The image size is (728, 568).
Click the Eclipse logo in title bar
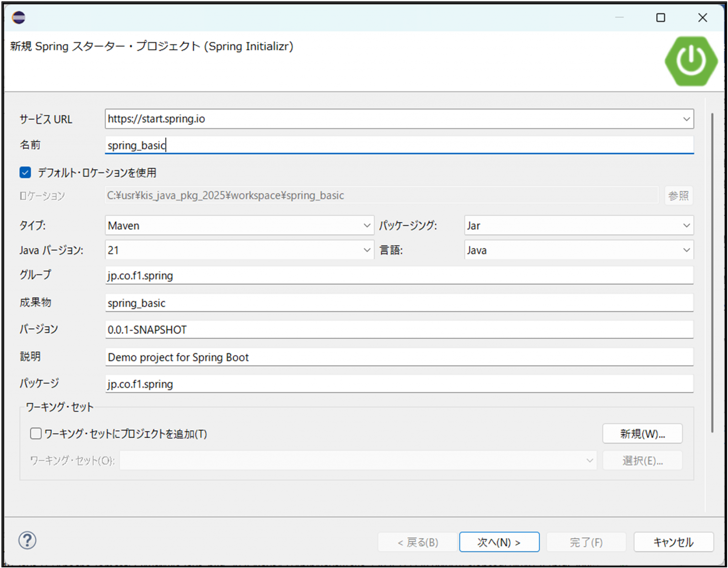pos(18,17)
